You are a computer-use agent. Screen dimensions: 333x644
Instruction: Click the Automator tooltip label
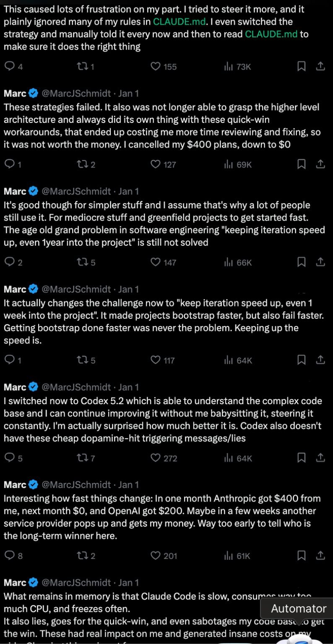click(x=299, y=608)
